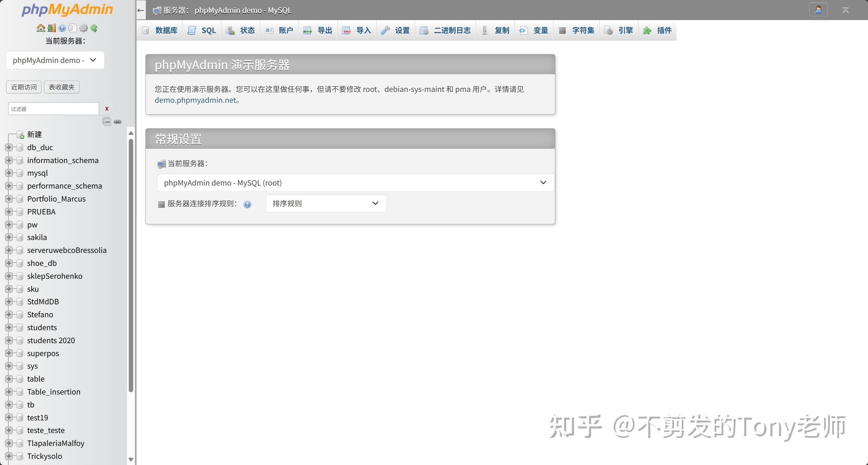Open the documentation page icon

(72, 28)
